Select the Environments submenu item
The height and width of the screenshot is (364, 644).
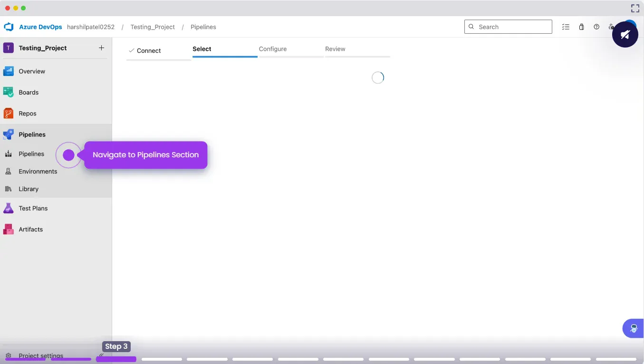[x=38, y=172]
